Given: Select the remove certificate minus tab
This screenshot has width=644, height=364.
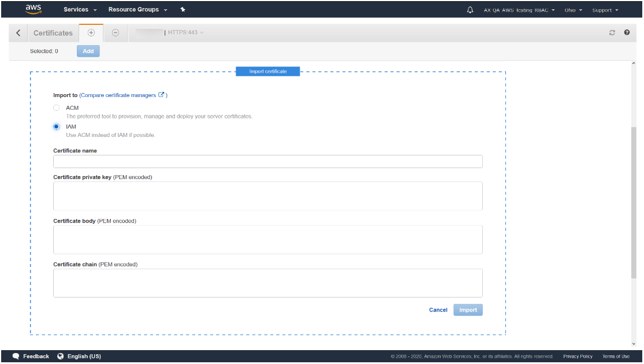Looking at the screenshot, I should coord(116,32).
